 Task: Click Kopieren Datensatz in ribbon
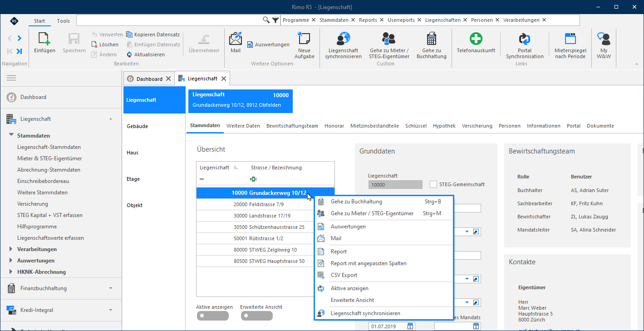pyautogui.click(x=153, y=35)
